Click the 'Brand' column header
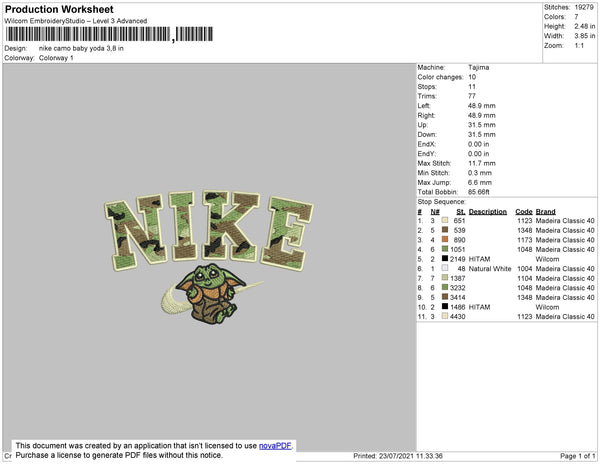The image size is (600, 464). point(545,212)
